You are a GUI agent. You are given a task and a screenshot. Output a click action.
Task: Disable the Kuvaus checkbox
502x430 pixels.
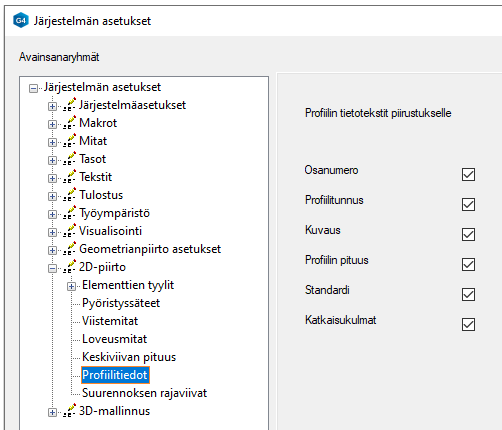(468, 234)
